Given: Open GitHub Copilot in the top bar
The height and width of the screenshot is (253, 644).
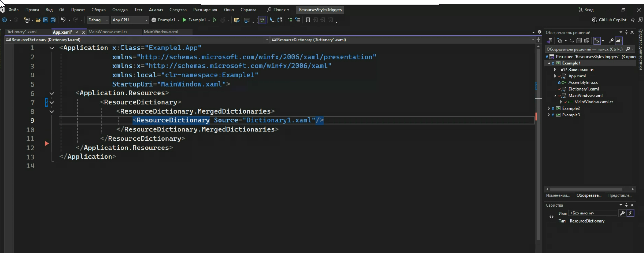Looking at the screenshot, I should coord(609,20).
